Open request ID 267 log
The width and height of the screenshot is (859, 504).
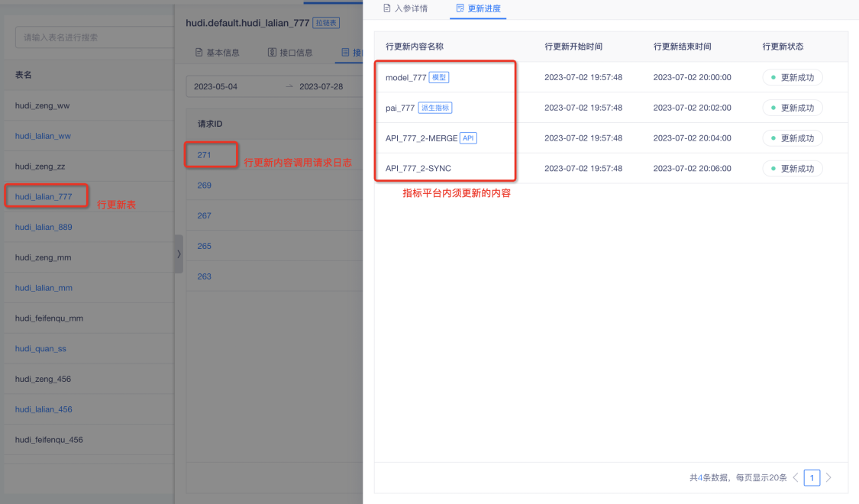tap(205, 216)
